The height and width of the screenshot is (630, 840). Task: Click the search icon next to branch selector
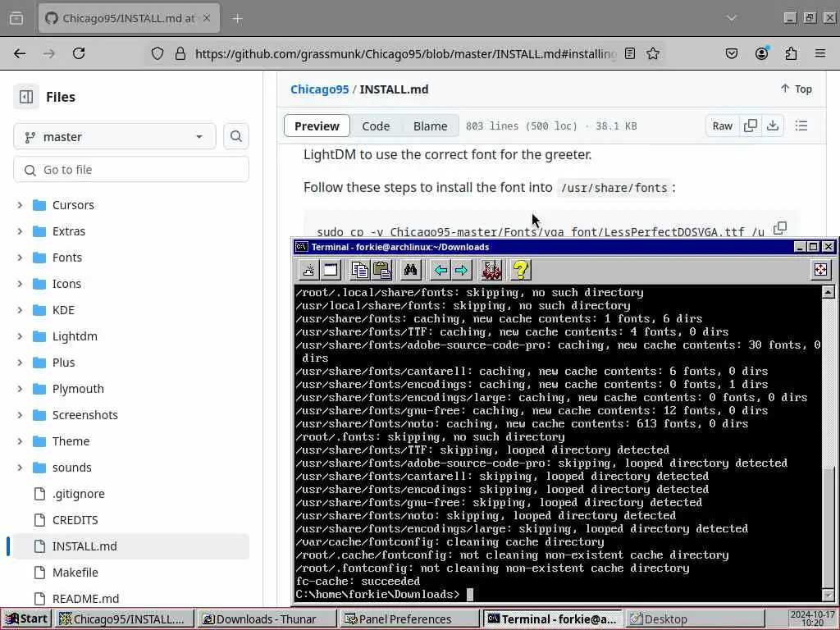(x=235, y=137)
